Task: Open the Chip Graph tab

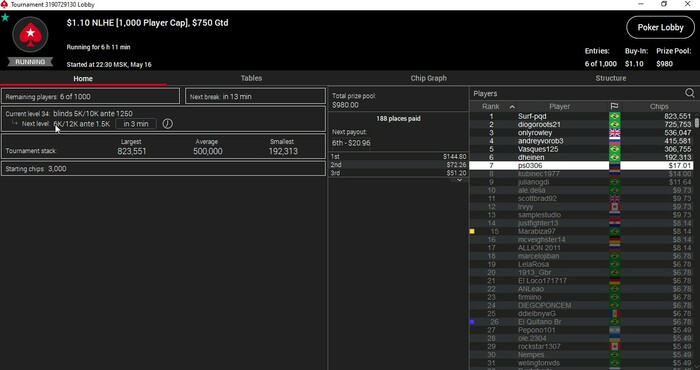Action: tap(429, 78)
